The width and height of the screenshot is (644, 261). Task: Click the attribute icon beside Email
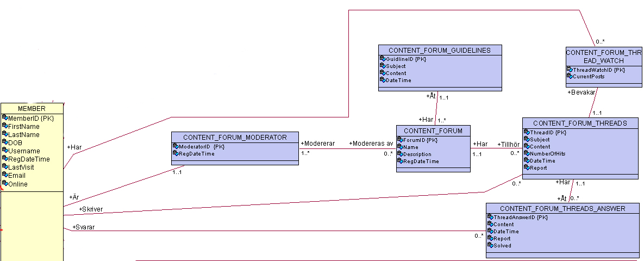(x=5, y=175)
